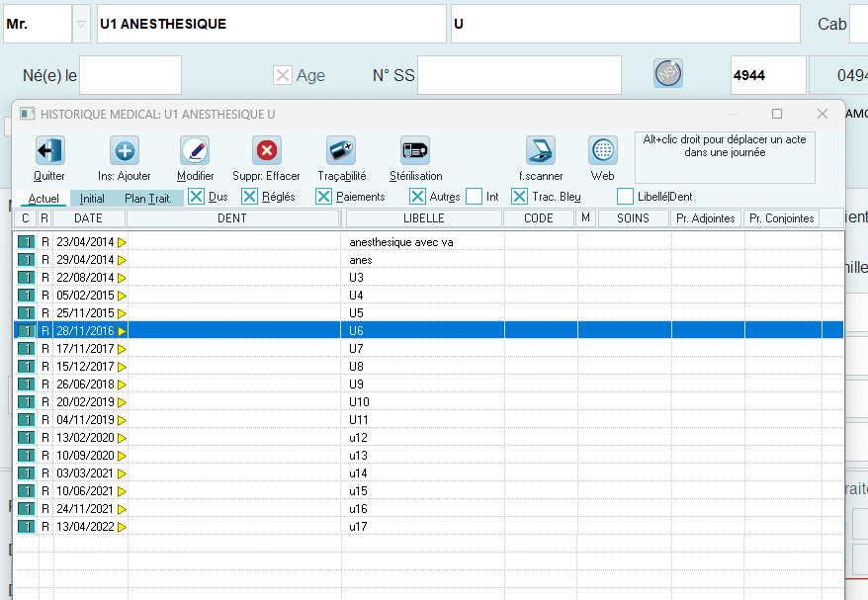Expand the 23/04/2014 row yellow arrow
868x600 pixels.
coord(123,242)
